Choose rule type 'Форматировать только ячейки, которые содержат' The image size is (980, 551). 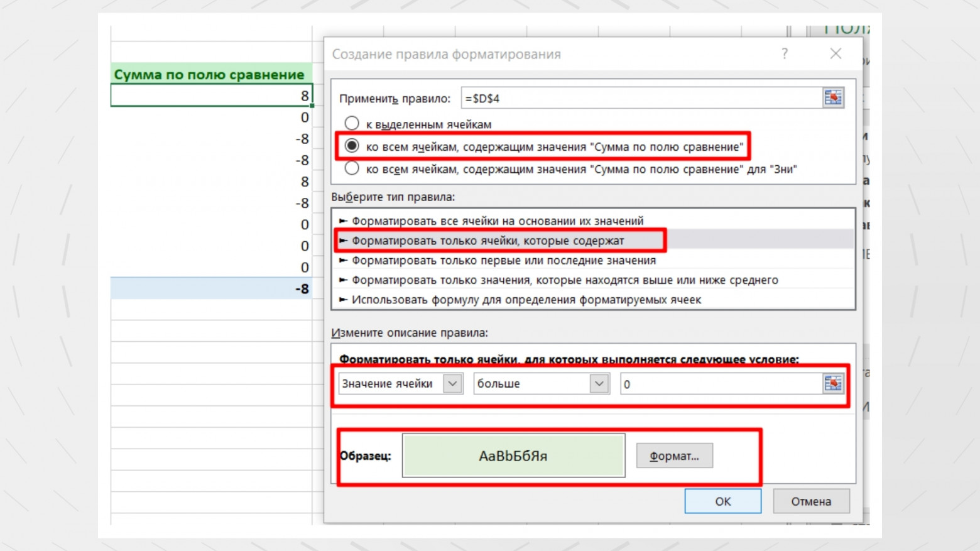click(x=593, y=241)
